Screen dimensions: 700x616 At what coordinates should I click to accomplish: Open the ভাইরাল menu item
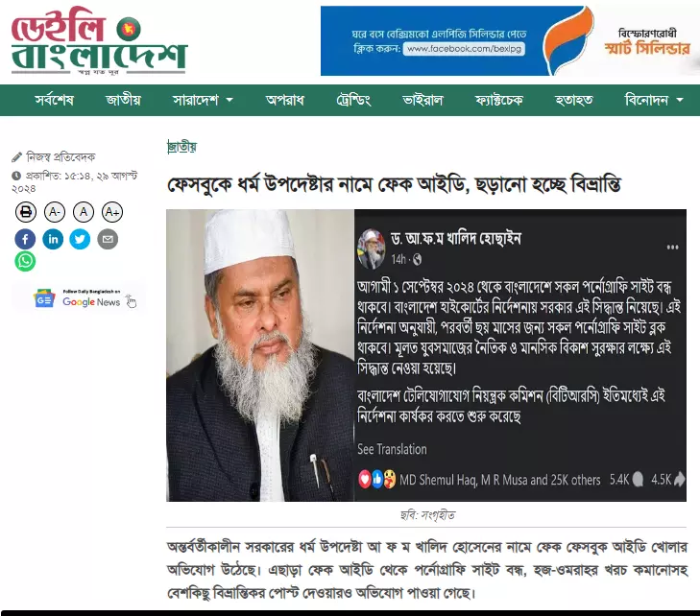pos(422,100)
